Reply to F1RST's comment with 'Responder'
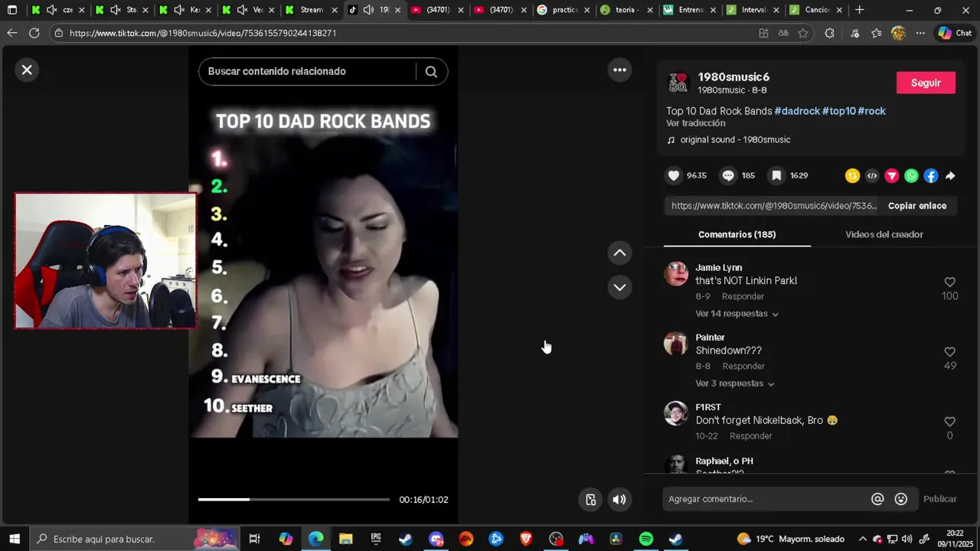The width and height of the screenshot is (980, 551). coord(750,436)
